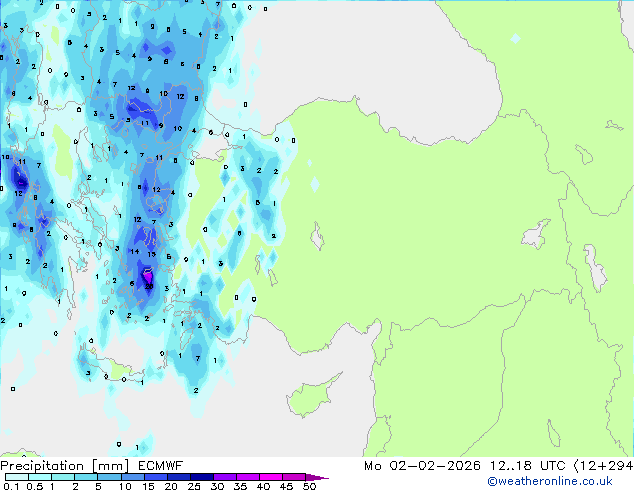Select the 15–20 mm legend swatch
The image size is (634, 490).
[x=156, y=477]
